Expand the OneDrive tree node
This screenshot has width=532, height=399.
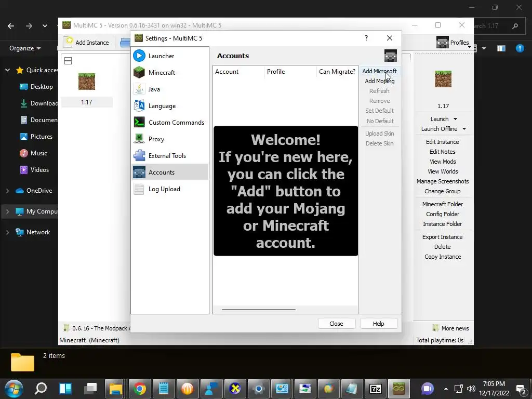tap(7, 191)
